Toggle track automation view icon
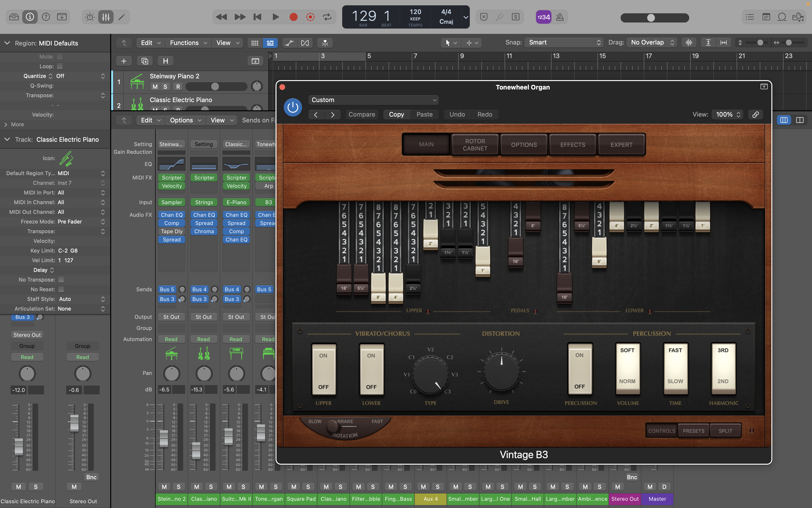The height and width of the screenshot is (508, 812). 289,43
